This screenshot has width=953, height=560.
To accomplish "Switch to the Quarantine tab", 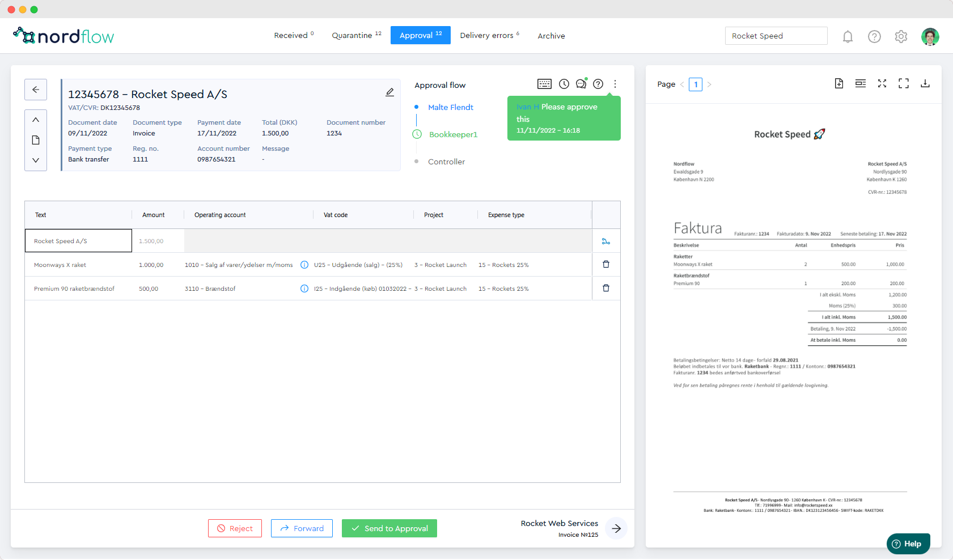I will [x=357, y=36].
